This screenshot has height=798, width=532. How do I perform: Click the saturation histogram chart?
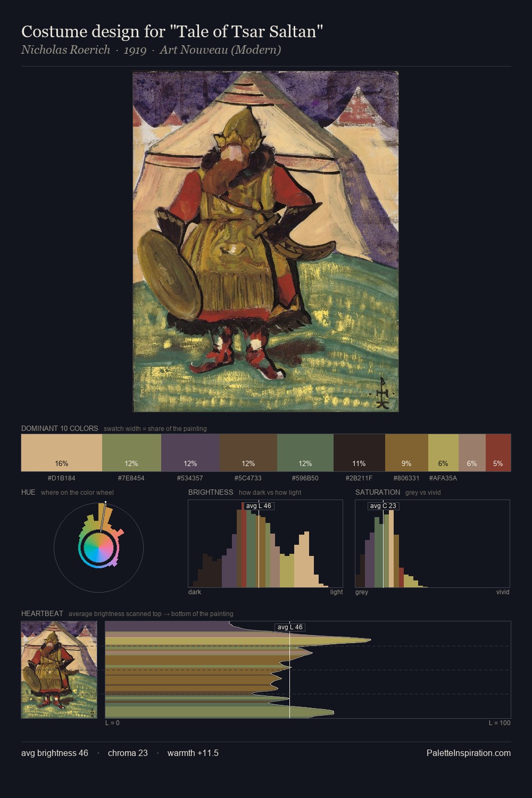point(433,544)
